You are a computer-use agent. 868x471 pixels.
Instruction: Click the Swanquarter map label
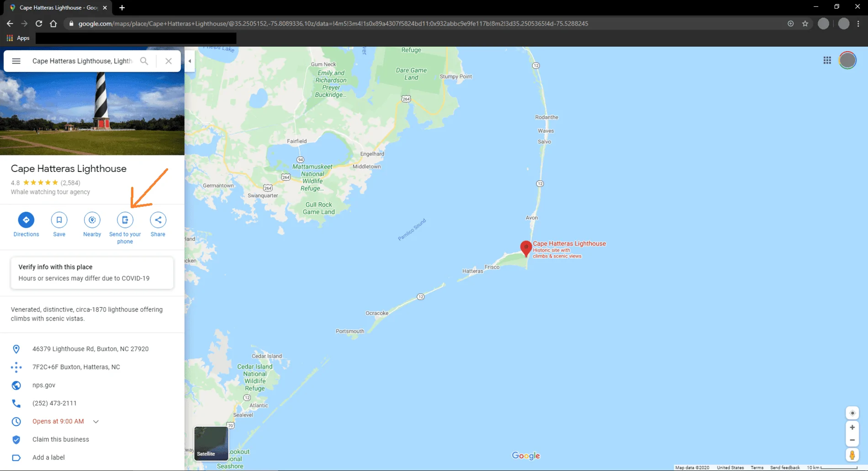coord(263,195)
